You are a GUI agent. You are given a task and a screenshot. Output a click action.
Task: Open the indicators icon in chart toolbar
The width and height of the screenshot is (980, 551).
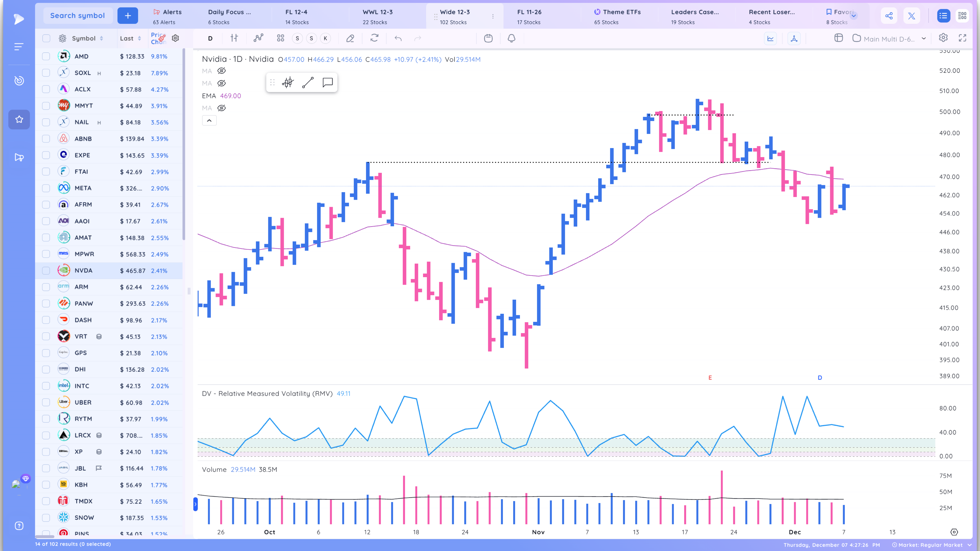[259, 38]
